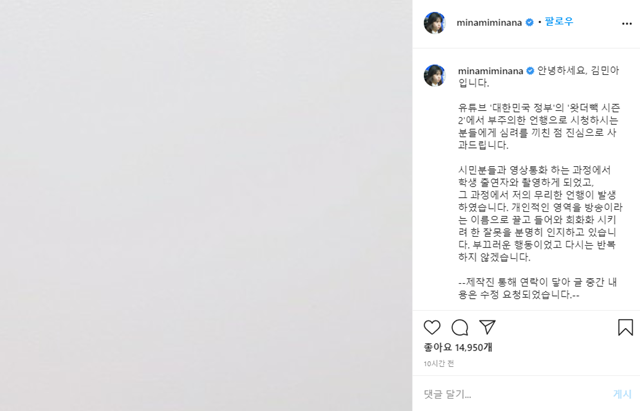The width and height of the screenshot is (640, 411).
Task: Click the verified badge in the post header
Action: [529, 22]
